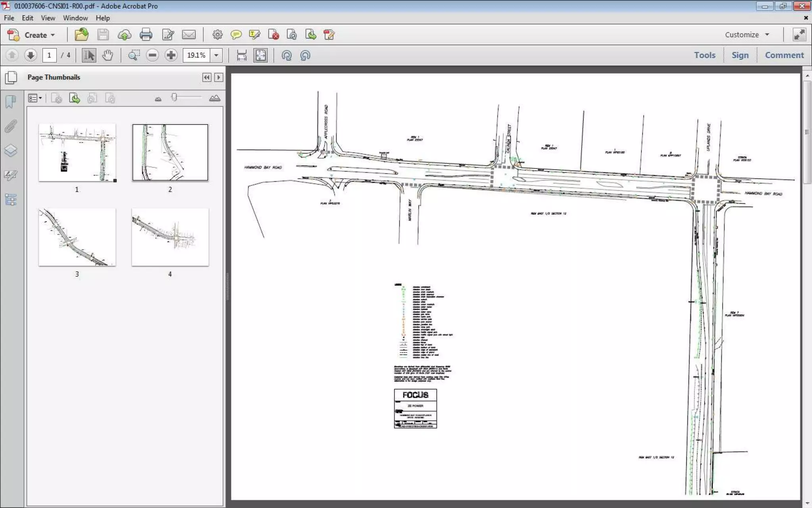This screenshot has width=812, height=508.
Task: Toggle fit one full page view
Action: (x=260, y=55)
